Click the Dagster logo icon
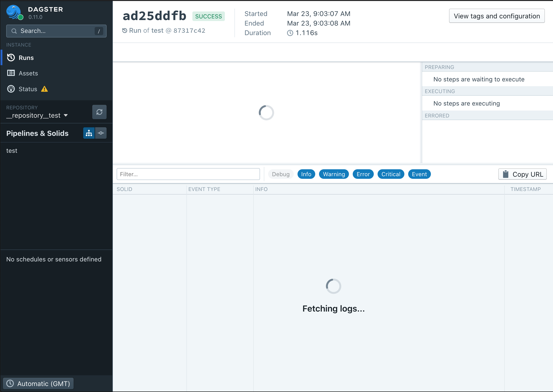The width and height of the screenshot is (553, 392). pos(14,12)
